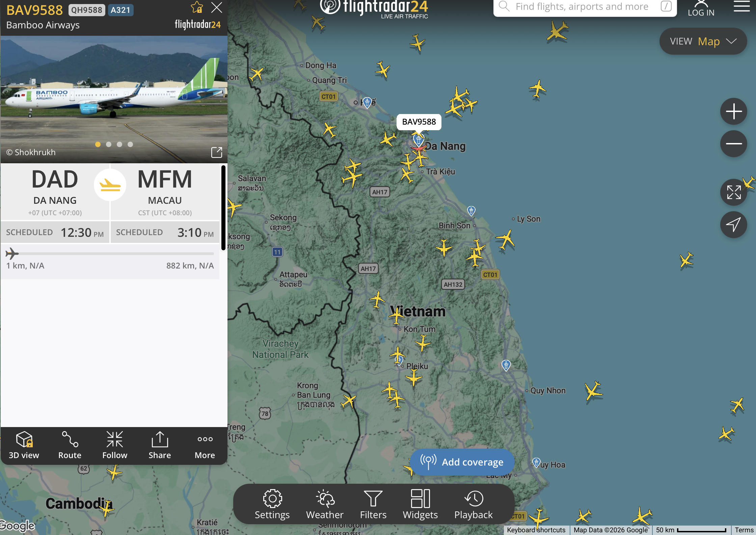This screenshot has width=756, height=535.
Task: Click the flight panel scrollbar
Action: point(223,208)
